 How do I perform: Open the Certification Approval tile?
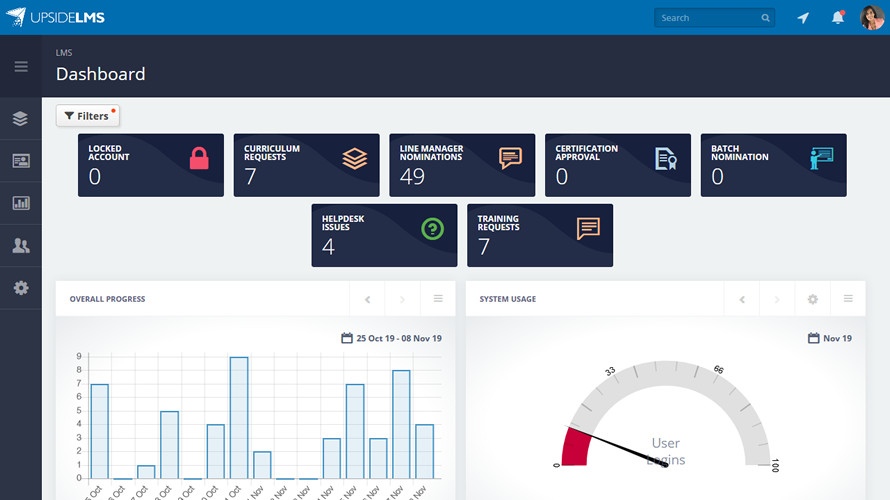618,165
